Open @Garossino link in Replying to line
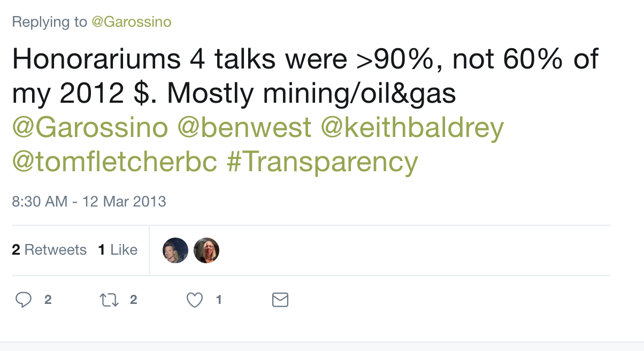Image resolution: width=644 pixels, height=351 pixels. [132, 22]
